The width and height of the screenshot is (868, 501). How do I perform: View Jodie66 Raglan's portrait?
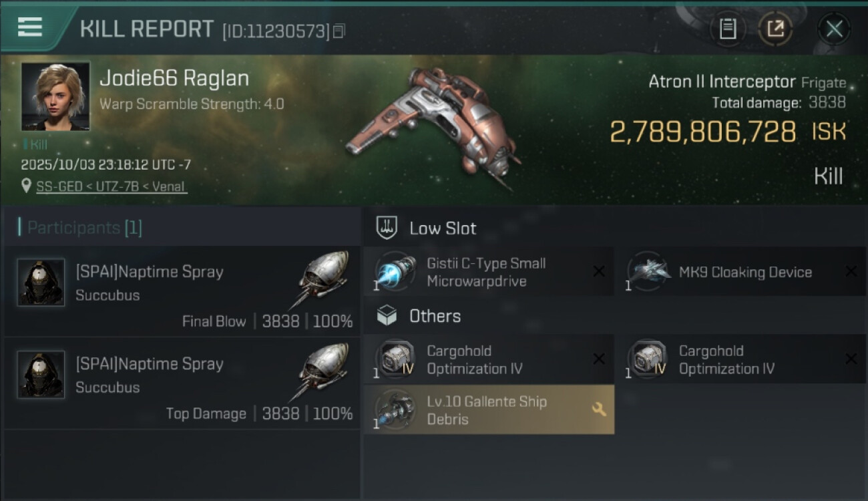(x=55, y=97)
